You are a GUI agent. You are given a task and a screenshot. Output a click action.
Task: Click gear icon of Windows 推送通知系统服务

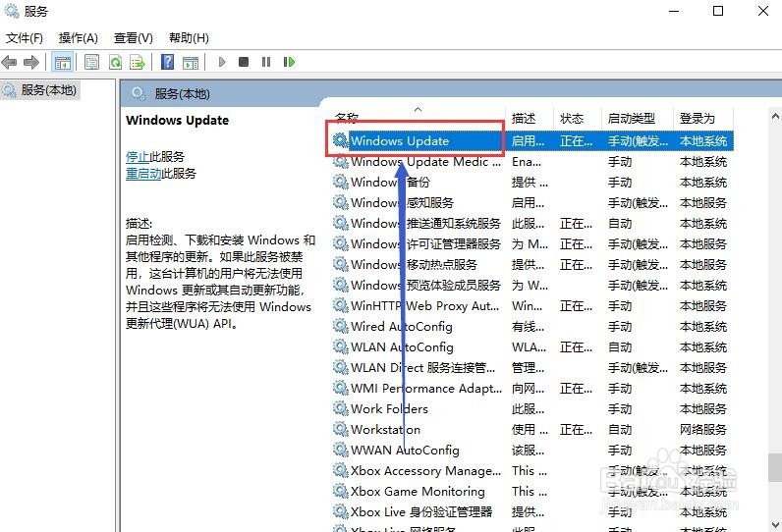click(x=341, y=223)
